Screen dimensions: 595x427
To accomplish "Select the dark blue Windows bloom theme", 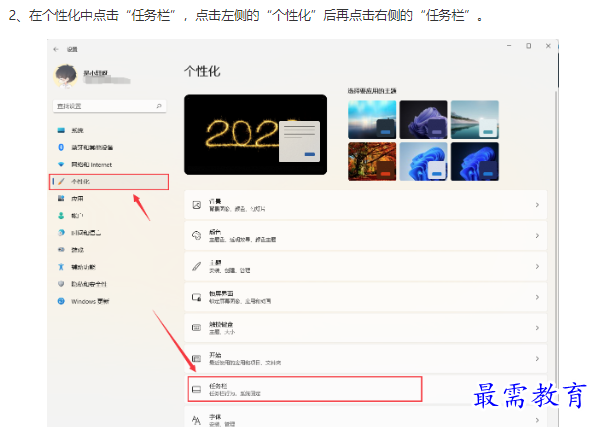I will [475, 162].
